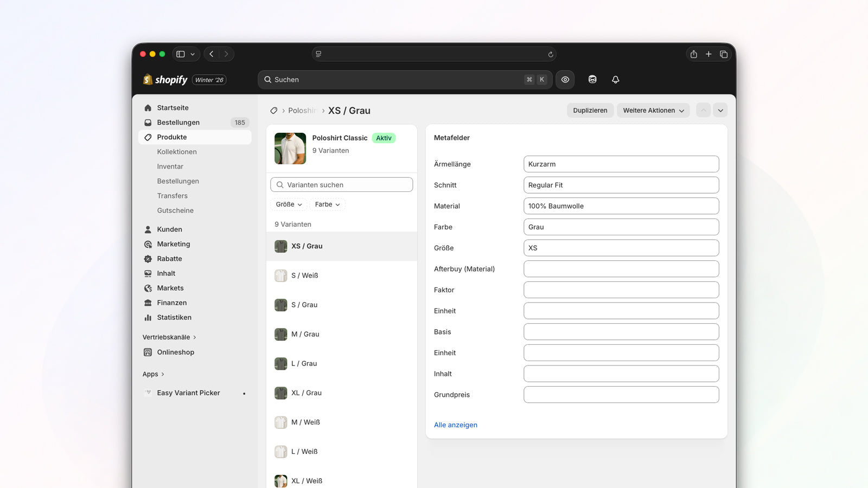The image size is (868, 488).
Task: Click the Alle anzeigen link
Action: [455, 425]
